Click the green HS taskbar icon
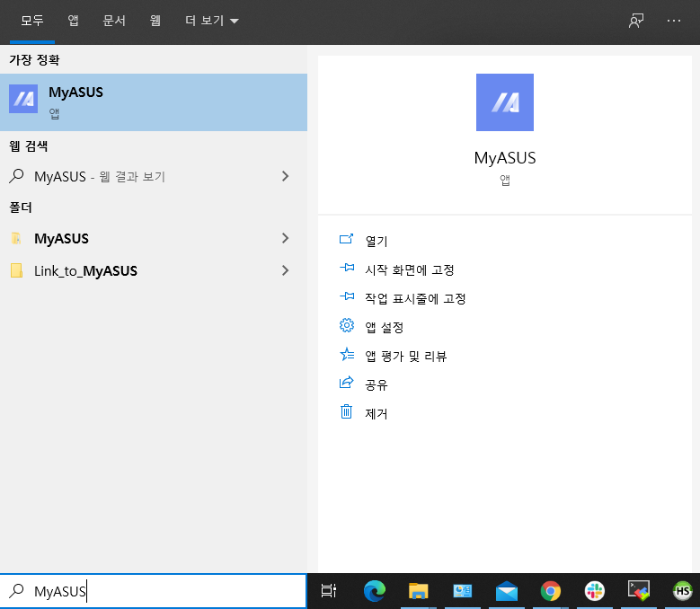This screenshot has width=700, height=609. 683,591
